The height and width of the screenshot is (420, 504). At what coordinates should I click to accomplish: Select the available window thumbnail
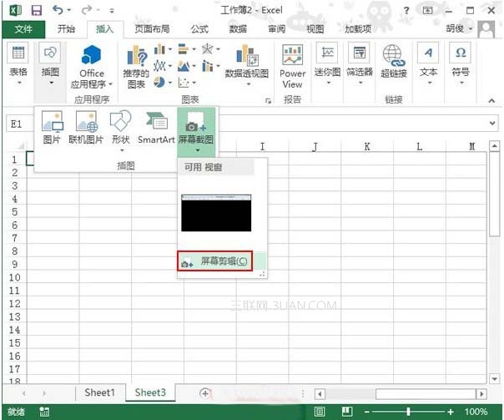[x=216, y=213]
